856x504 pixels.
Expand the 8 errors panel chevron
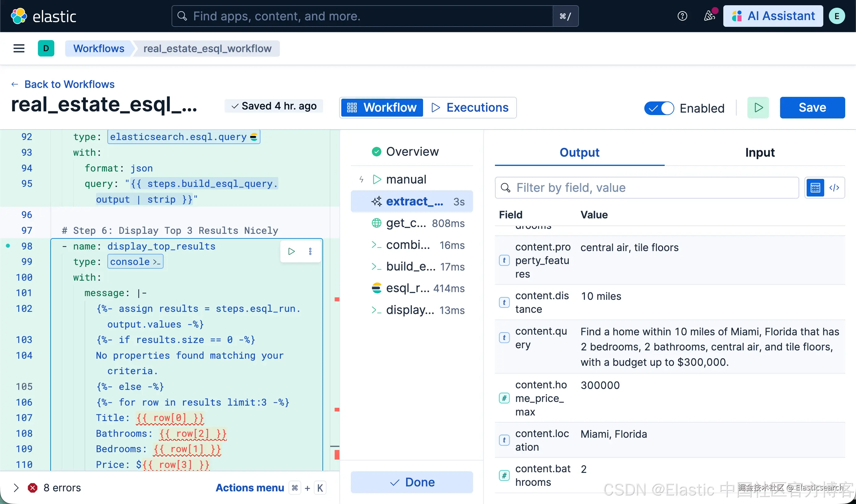click(16, 488)
